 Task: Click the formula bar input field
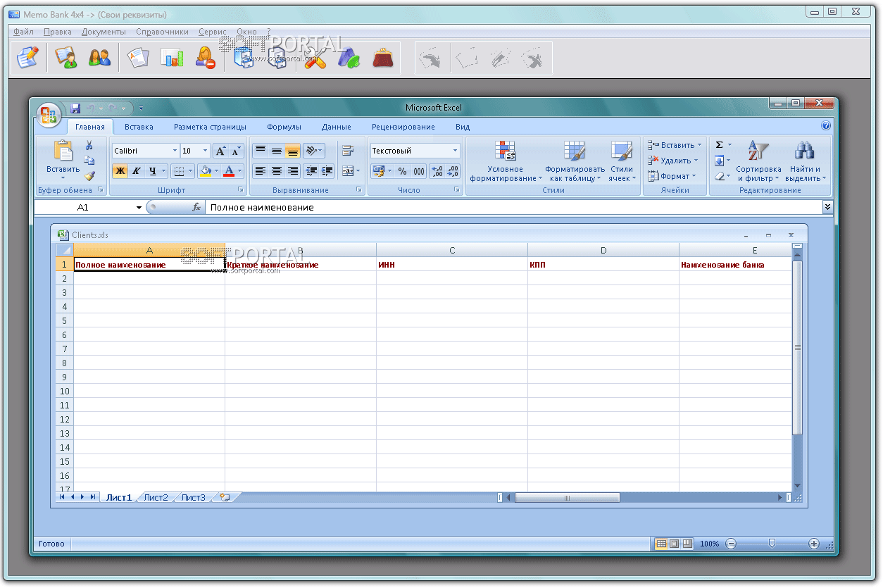513,208
